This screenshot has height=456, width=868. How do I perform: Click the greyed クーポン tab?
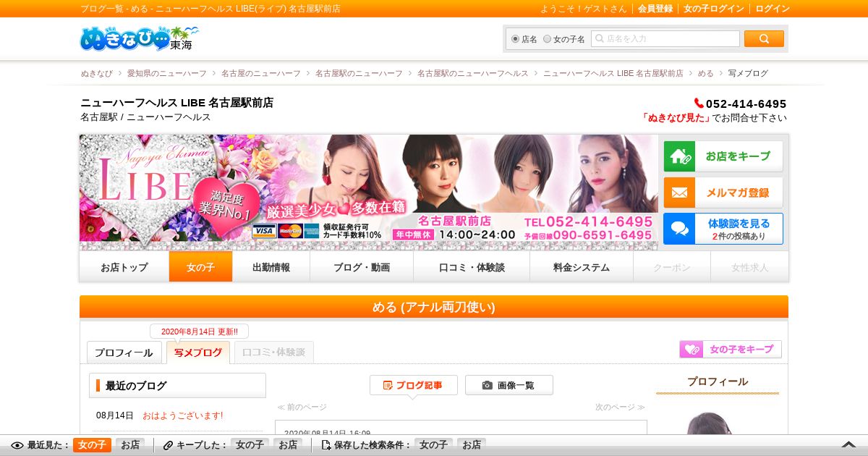(672, 267)
